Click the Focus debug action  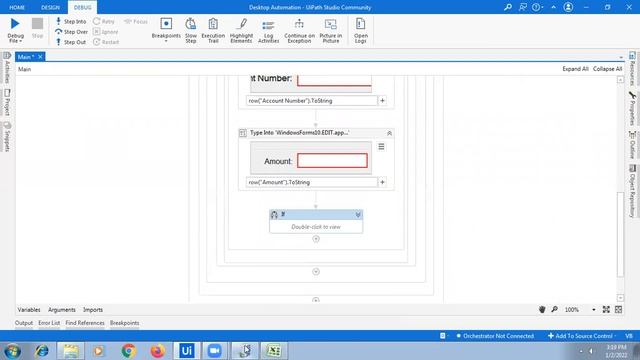coord(136,21)
